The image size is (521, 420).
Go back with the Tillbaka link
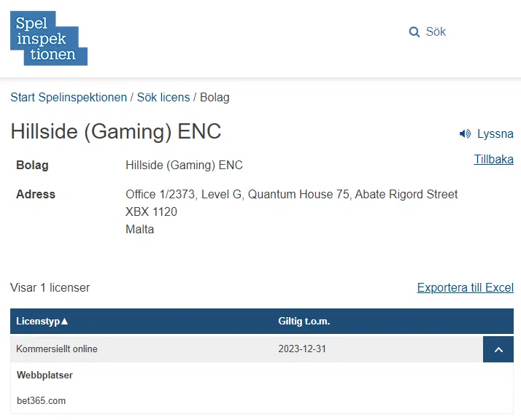(493, 159)
